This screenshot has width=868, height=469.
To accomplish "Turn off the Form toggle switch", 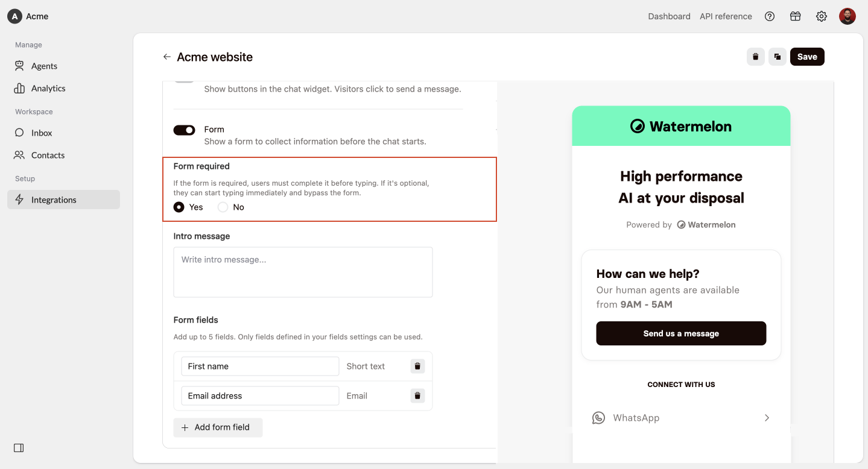I will tap(185, 130).
